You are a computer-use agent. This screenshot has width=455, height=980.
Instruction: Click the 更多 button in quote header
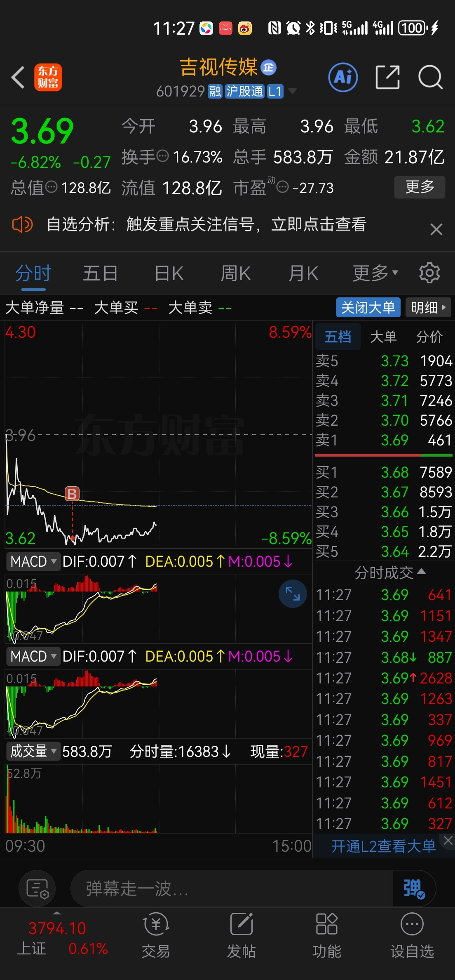[x=420, y=187]
